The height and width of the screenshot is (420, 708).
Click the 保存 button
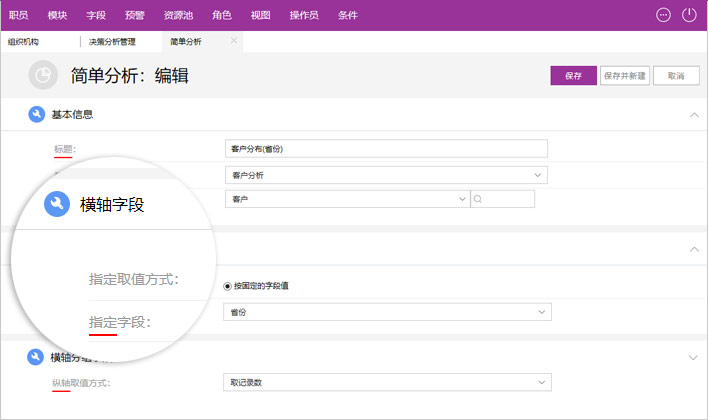pos(573,76)
